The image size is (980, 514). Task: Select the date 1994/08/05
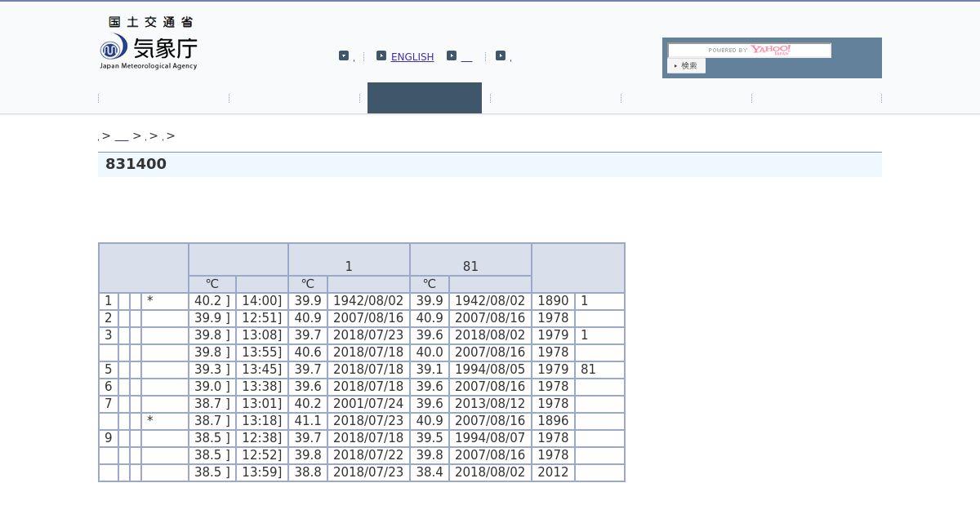click(x=490, y=370)
